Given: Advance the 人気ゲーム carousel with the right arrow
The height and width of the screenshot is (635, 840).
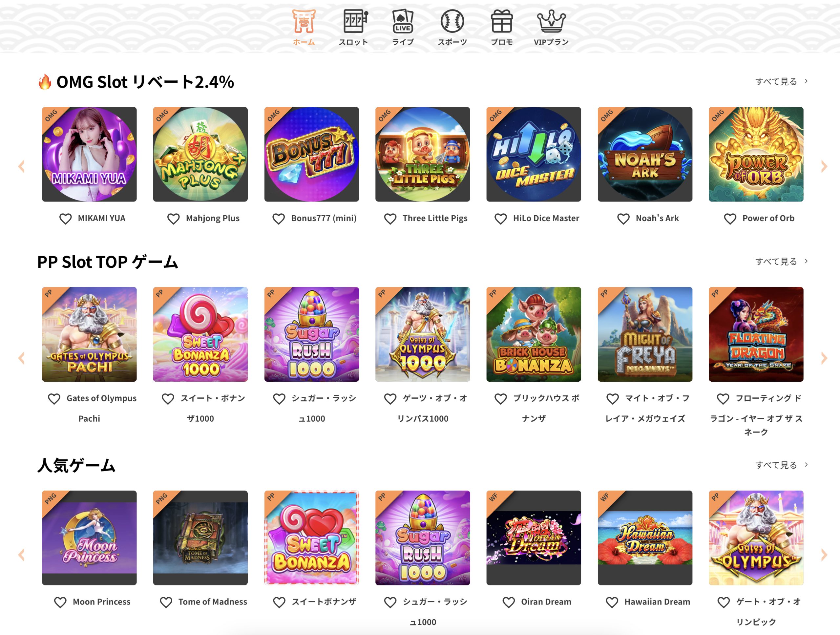Looking at the screenshot, I should coord(824,555).
